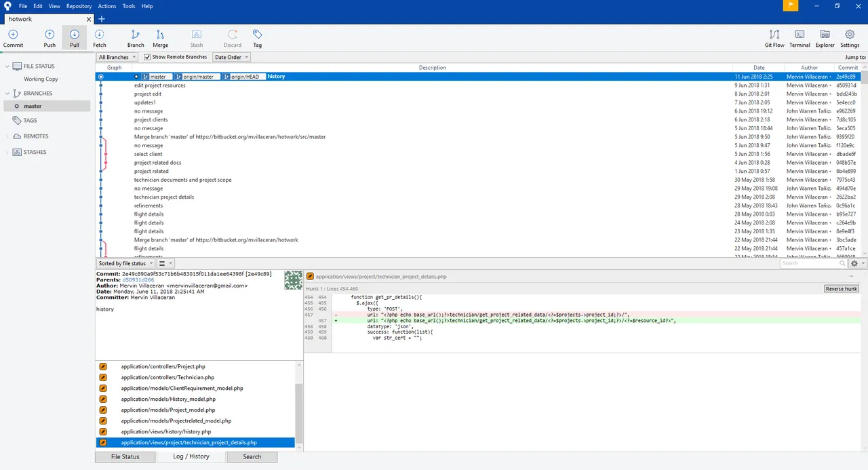Open the Sorted by file status dropdown
This screenshot has height=470, width=868.
coord(125,263)
